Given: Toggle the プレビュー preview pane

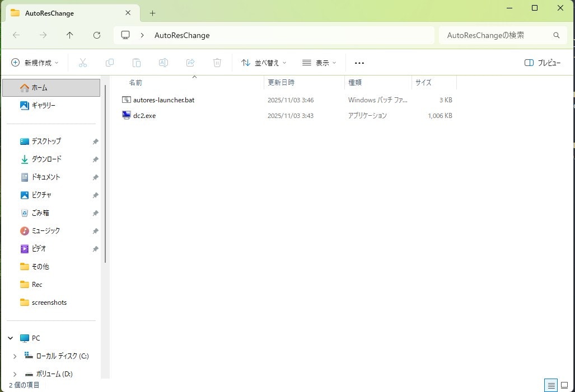Looking at the screenshot, I should [x=543, y=63].
